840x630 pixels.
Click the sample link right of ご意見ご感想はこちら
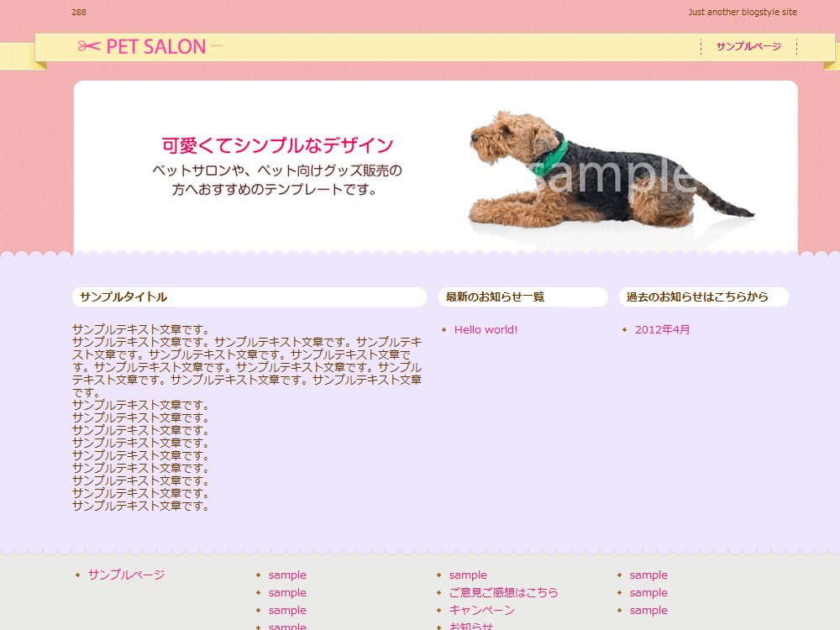648,592
